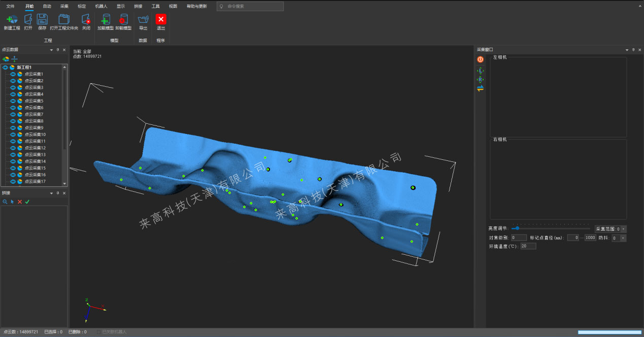The height and width of the screenshot is (337, 644).
Task: Toggle eye icon for 新工程1
Action: pos(5,67)
